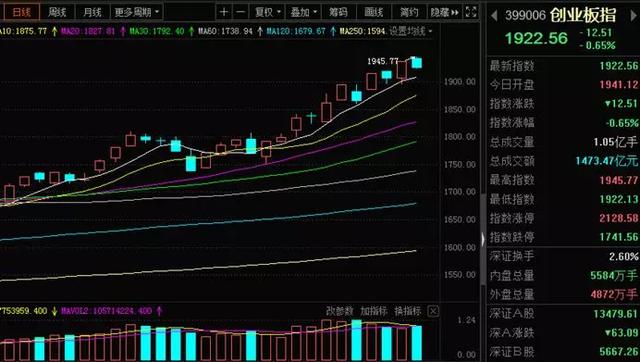Screen dimensions: 640x362
Task: Go to previous index with left arrow
Action: point(494,16)
